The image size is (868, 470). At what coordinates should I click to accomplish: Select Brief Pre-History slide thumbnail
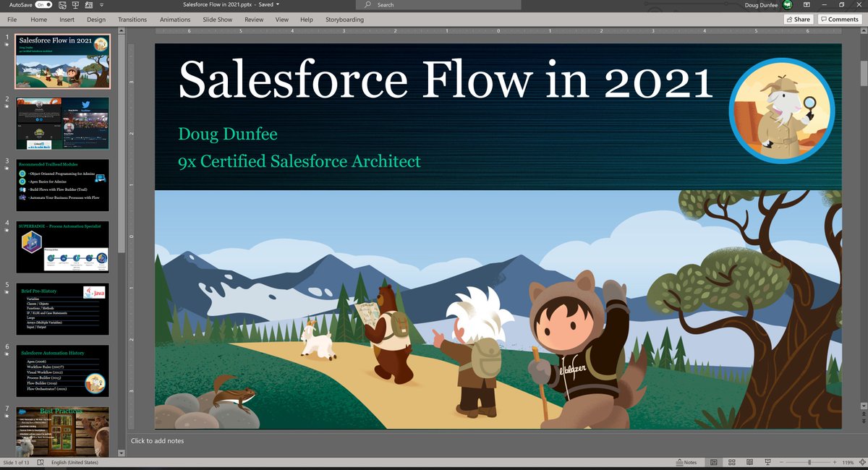(62, 309)
